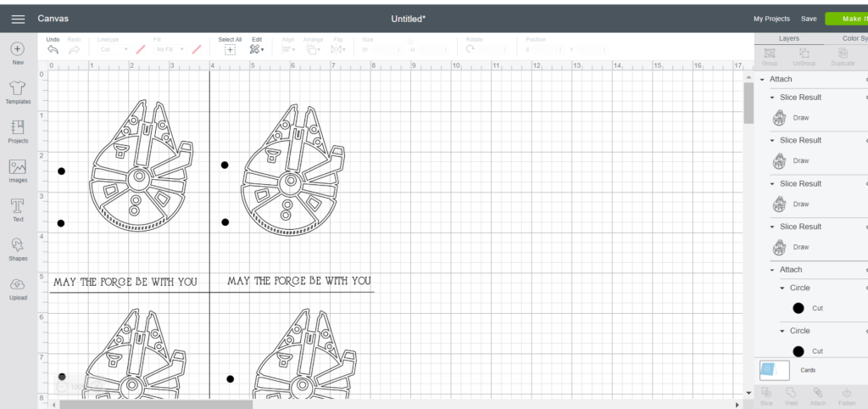
Task: Collapse the top Attach group
Action: (762, 79)
